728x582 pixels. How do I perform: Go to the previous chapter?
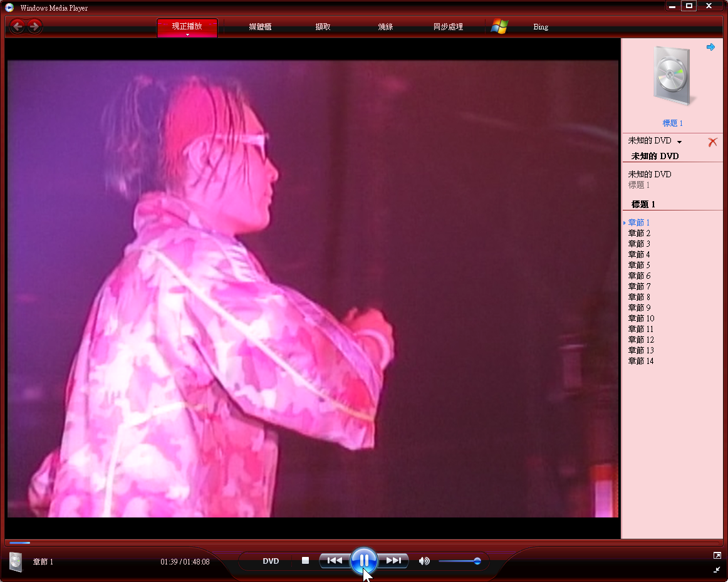tap(335, 561)
